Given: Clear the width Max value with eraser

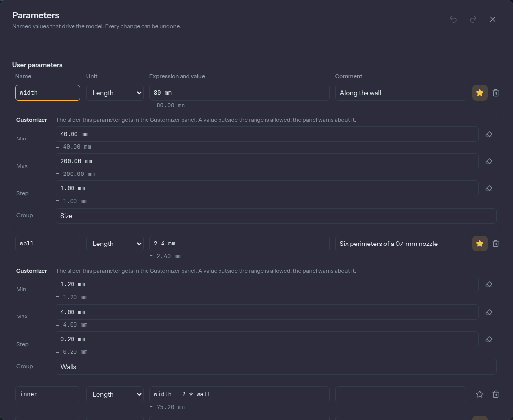Looking at the screenshot, I should click(x=489, y=162).
